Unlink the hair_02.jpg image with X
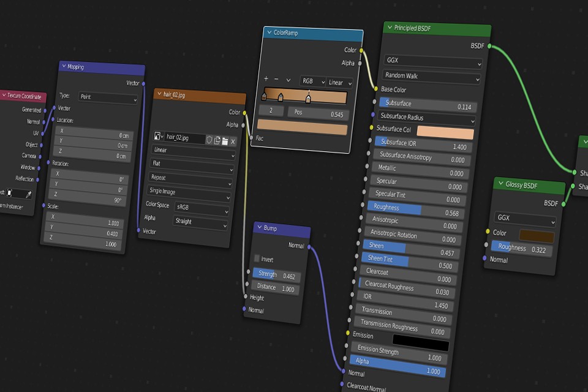588x392 pixels. [x=233, y=142]
